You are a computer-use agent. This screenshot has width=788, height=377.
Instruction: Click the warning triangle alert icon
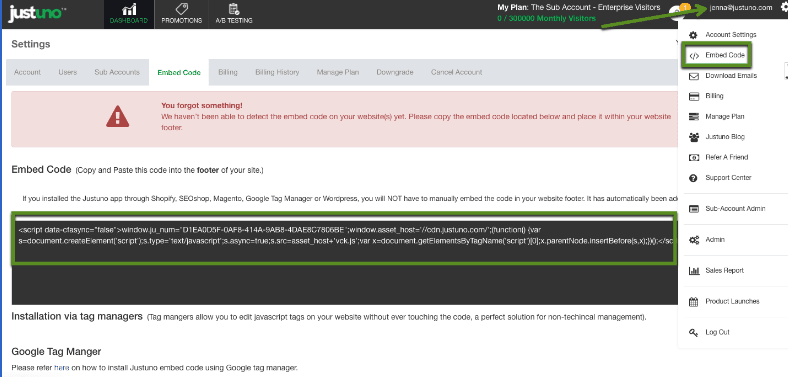(117, 116)
